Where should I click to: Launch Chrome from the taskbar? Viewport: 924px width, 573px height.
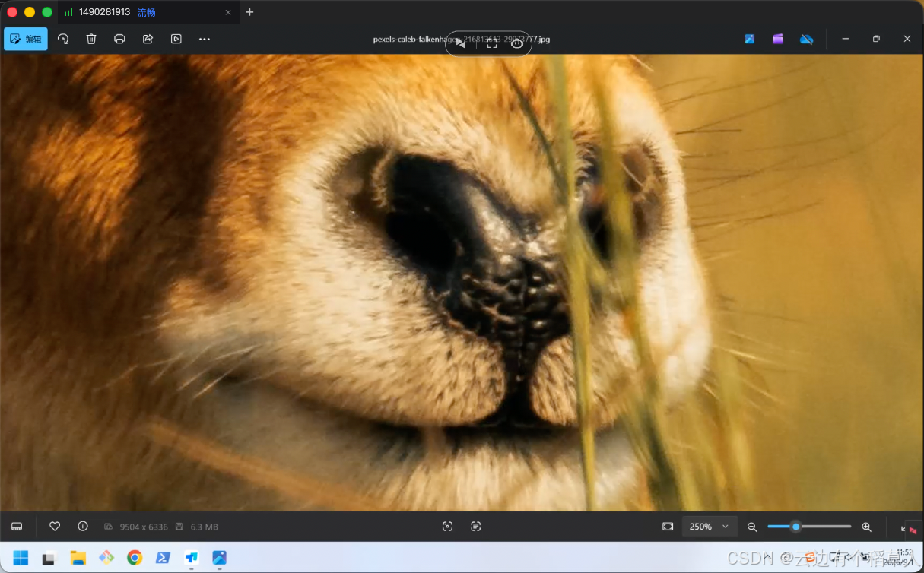tap(135, 558)
